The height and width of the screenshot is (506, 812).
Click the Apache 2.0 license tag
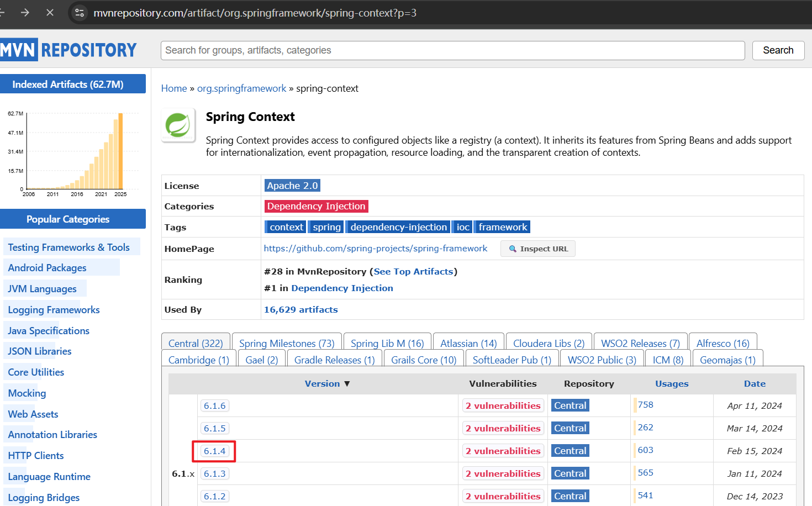pos(292,186)
